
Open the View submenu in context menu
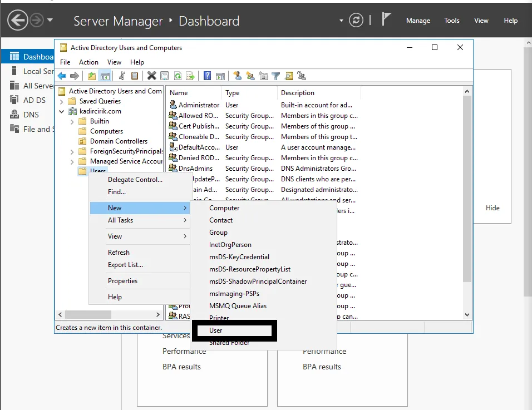pos(140,236)
